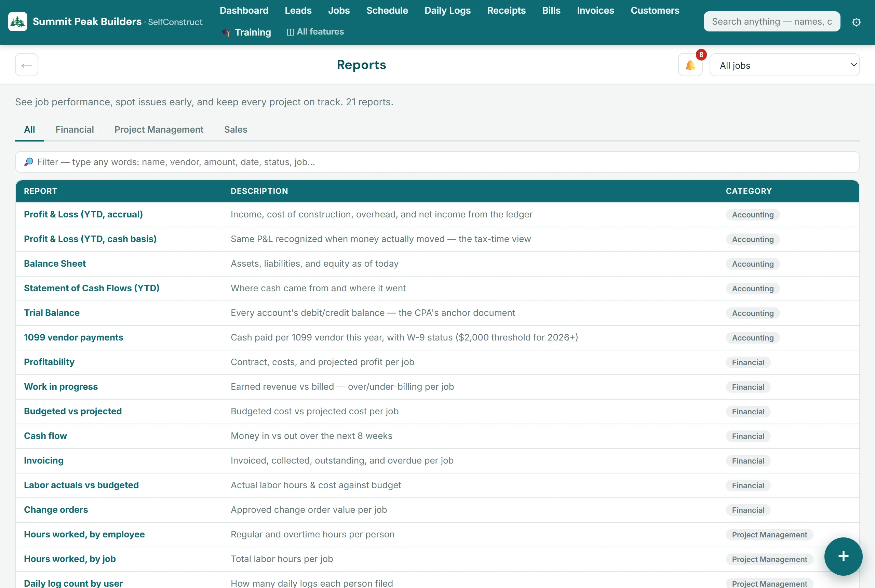Open the Work in progress report
Screen dimensions: 875x588
[61, 387]
